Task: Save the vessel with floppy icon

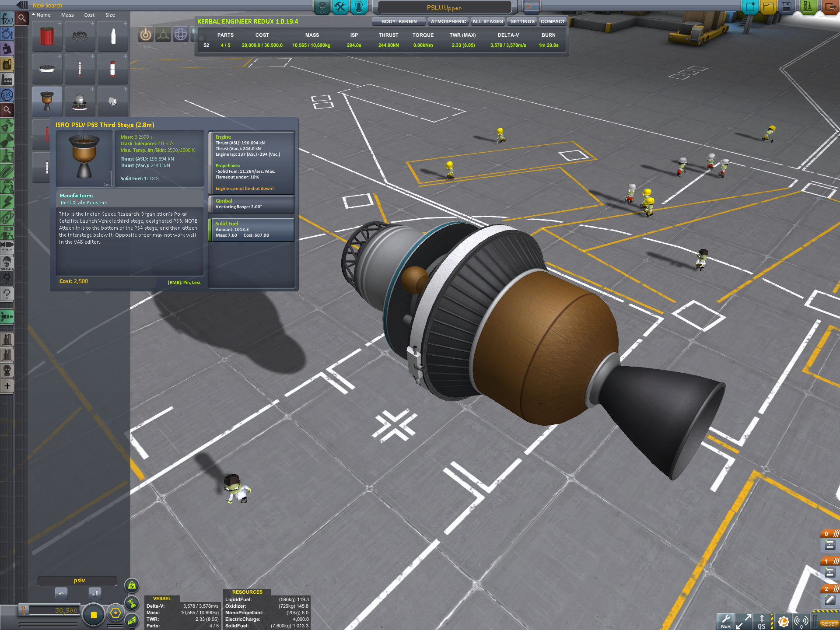Action: pos(786,7)
